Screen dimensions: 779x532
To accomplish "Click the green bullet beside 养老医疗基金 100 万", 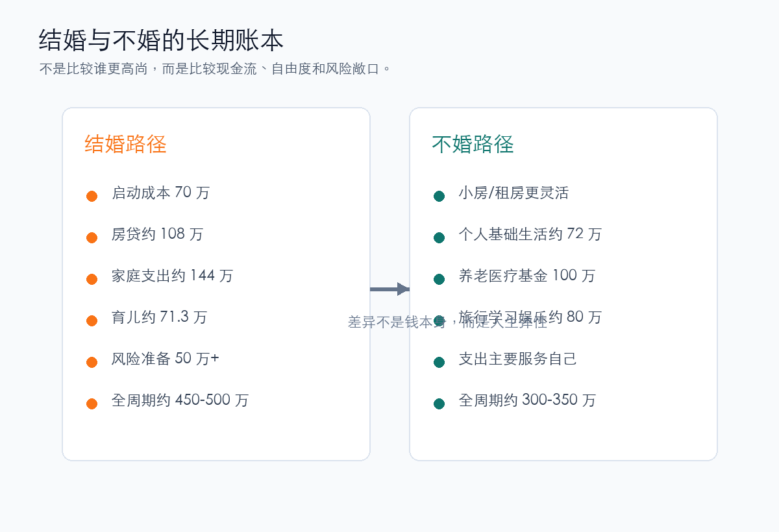I will 439,279.
